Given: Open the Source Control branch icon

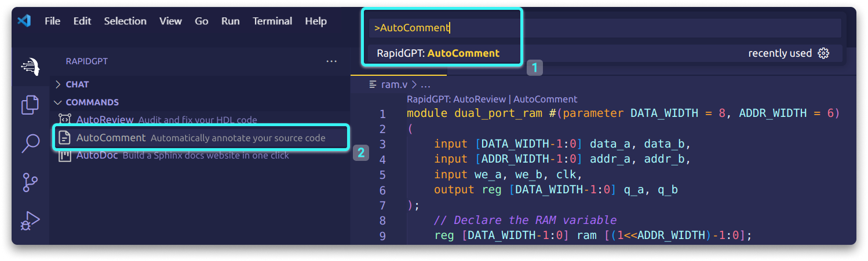Looking at the screenshot, I should click(30, 182).
